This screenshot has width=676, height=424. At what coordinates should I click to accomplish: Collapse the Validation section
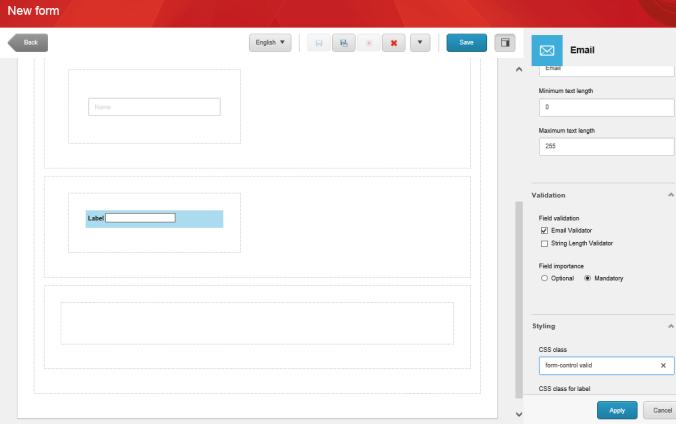669,195
